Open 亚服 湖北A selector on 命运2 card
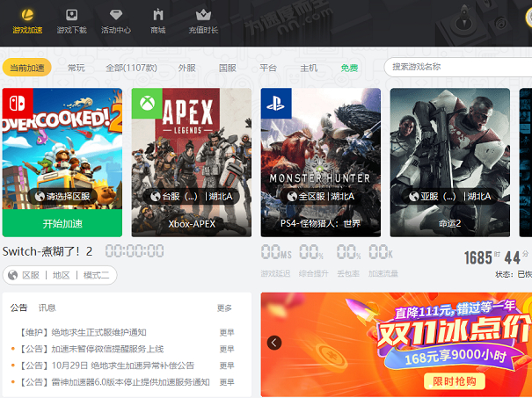Image resolution: width=532 pixels, height=398 pixels. (x=450, y=196)
